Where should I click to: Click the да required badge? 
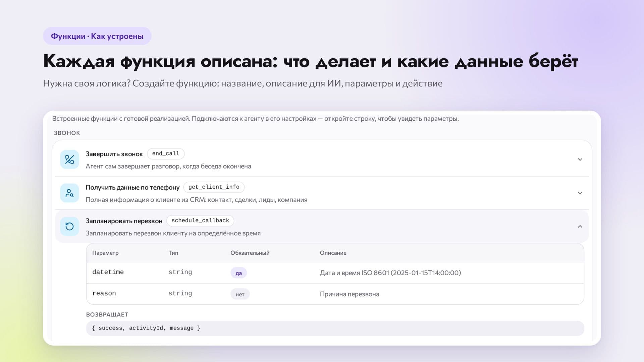click(x=238, y=273)
